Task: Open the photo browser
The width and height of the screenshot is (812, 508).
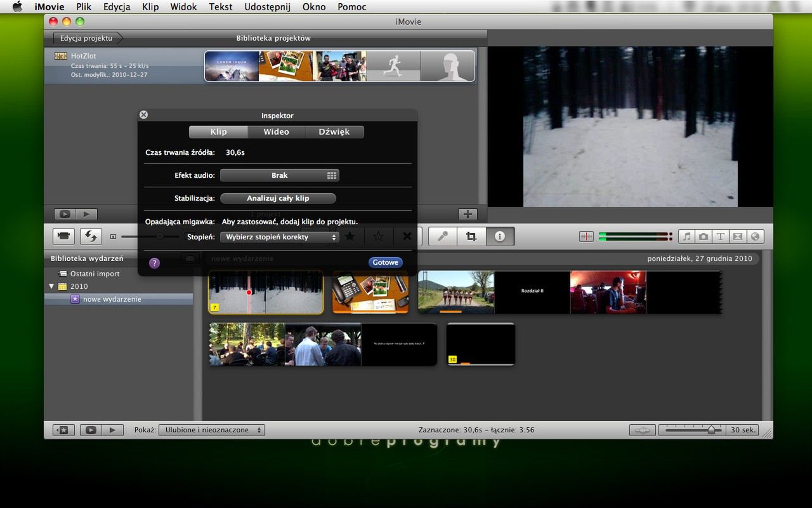Action: click(x=704, y=236)
